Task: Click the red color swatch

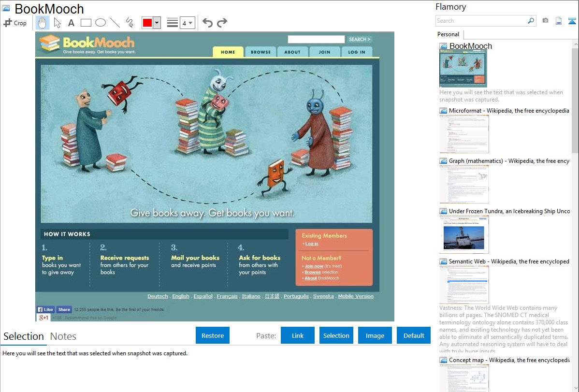Action: (x=147, y=23)
